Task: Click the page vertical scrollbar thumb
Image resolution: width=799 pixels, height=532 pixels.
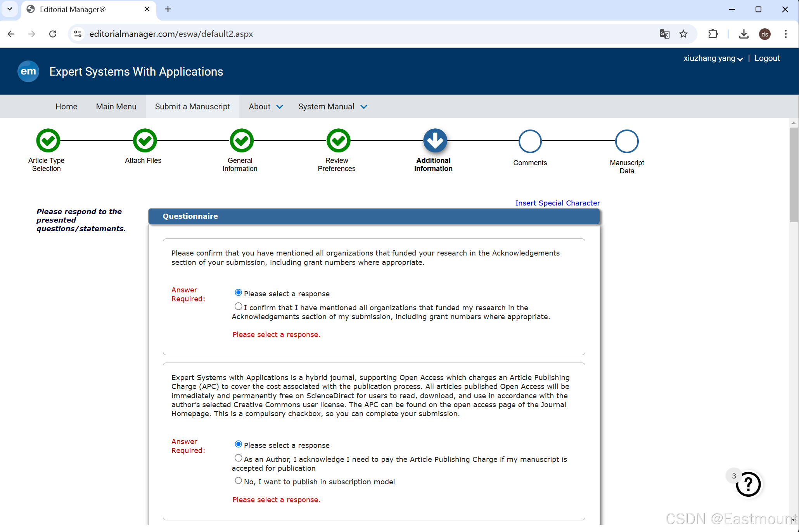Action: click(793, 174)
